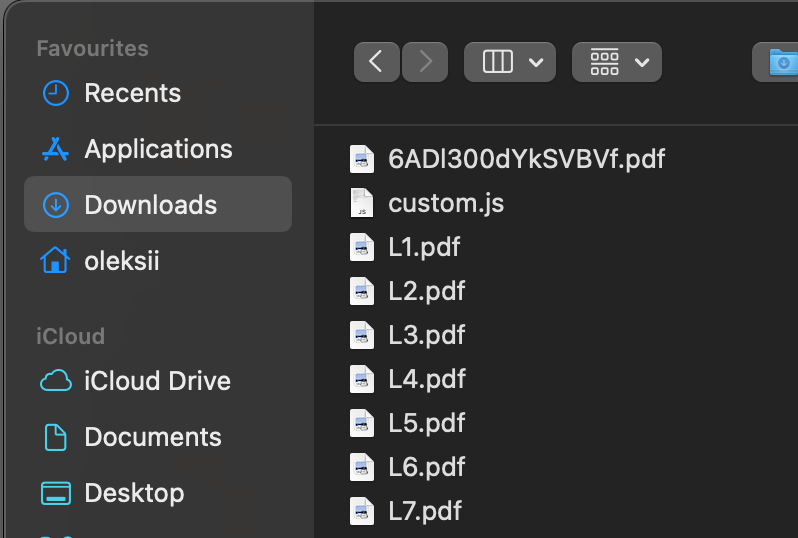The image size is (798, 538).
Task: Click the L6.pdf file icon
Action: (x=362, y=467)
